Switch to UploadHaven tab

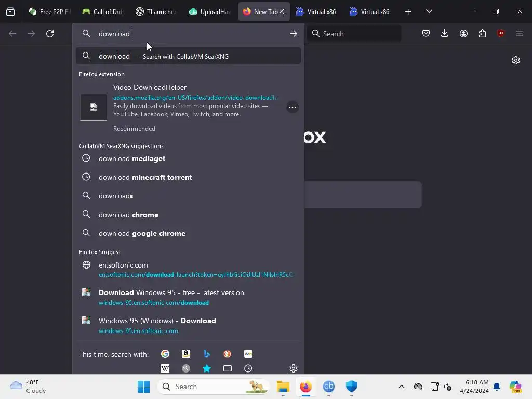pyautogui.click(x=210, y=11)
